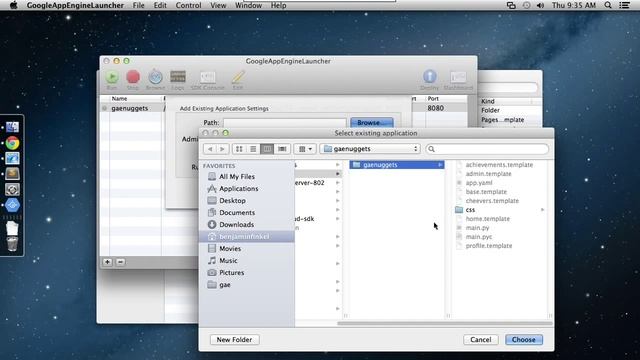The width and height of the screenshot is (640, 360).
Task: Click the Name column header in the launcher
Action: click(119, 98)
